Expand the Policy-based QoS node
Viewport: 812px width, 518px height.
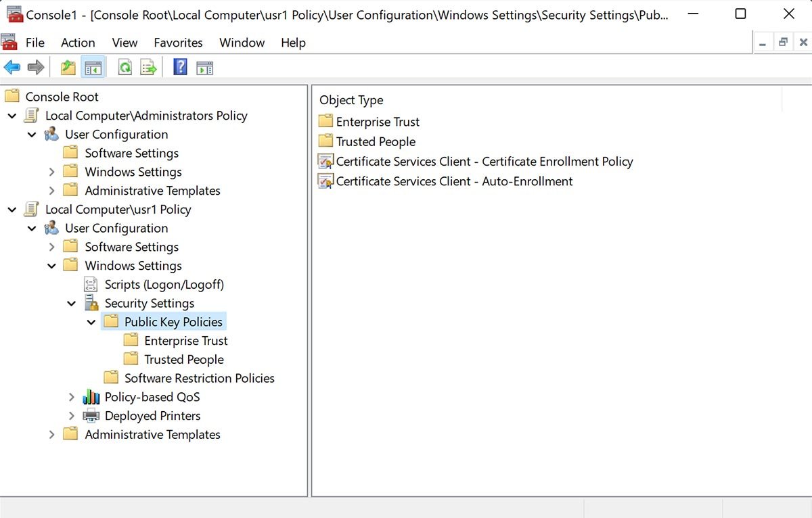click(x=72, y=397)
